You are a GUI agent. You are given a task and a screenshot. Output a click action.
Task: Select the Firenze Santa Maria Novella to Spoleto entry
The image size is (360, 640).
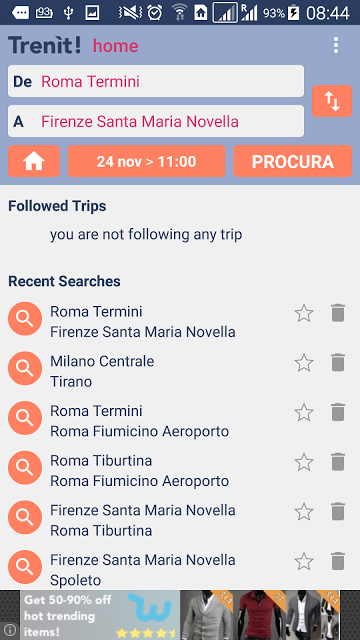point(142,570)
